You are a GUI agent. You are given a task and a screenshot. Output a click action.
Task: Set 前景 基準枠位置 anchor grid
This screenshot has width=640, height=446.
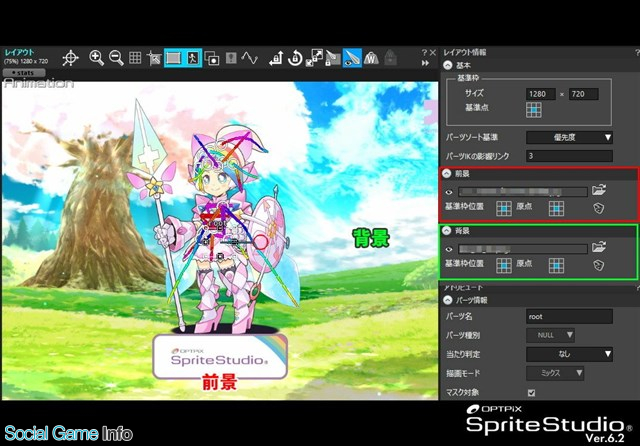pos(504,209)
